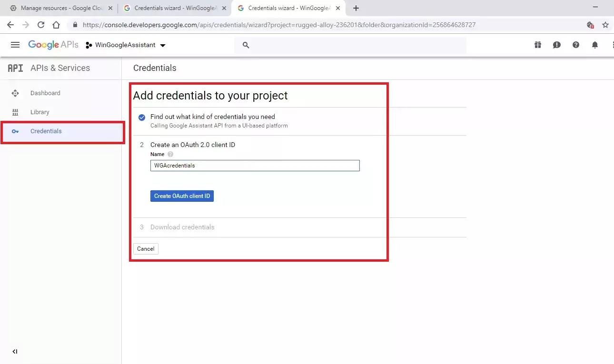
Task: Click the Name field containing WGAcredentials
Action: 255,166
